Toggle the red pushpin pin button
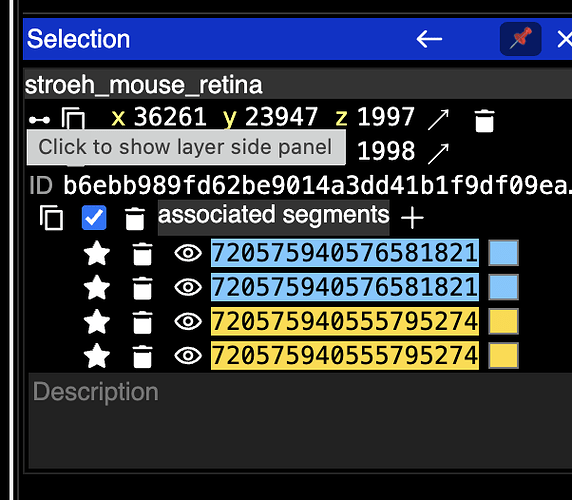 [521, 39]
